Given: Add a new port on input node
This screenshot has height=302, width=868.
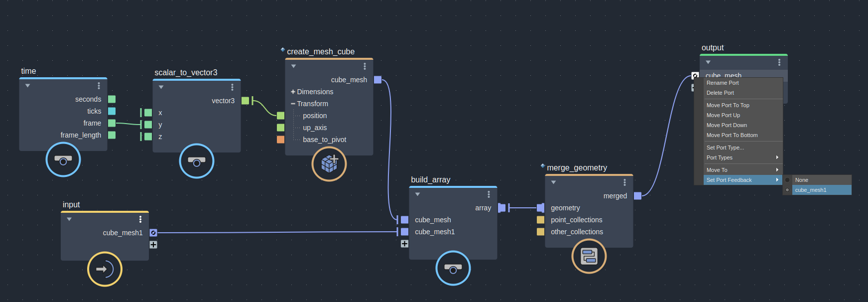Looking at the screenshot, I should coord(153,245).
